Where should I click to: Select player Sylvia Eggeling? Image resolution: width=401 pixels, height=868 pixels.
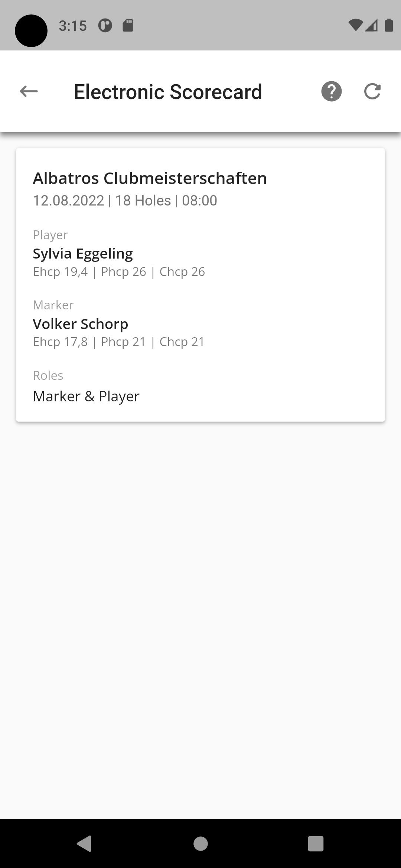(x=83, y=254)
